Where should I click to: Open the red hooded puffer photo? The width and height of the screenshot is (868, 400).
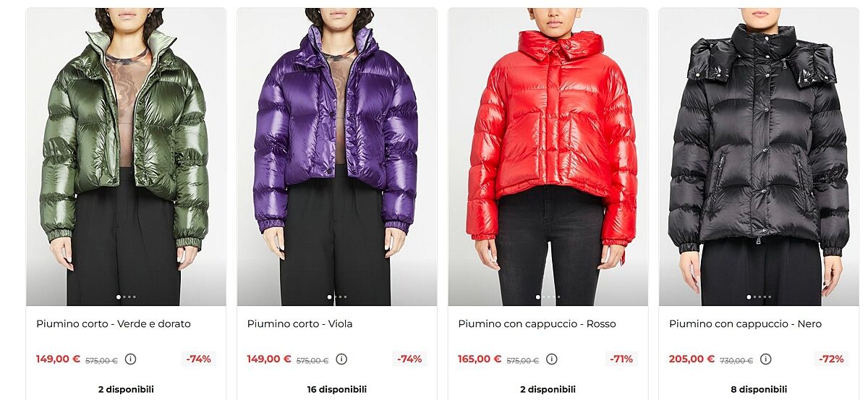[x=548, y=157]
